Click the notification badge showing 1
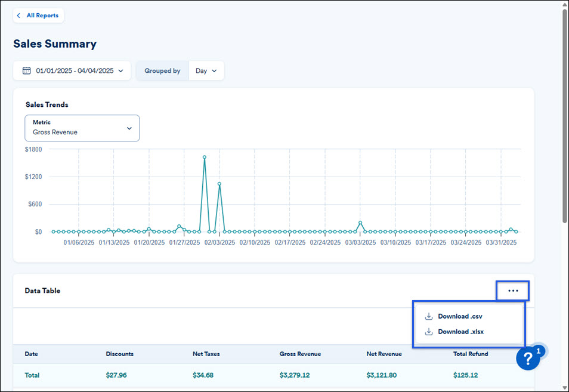Viewport: 569px width, 392px height. click(x=538, y=351)
